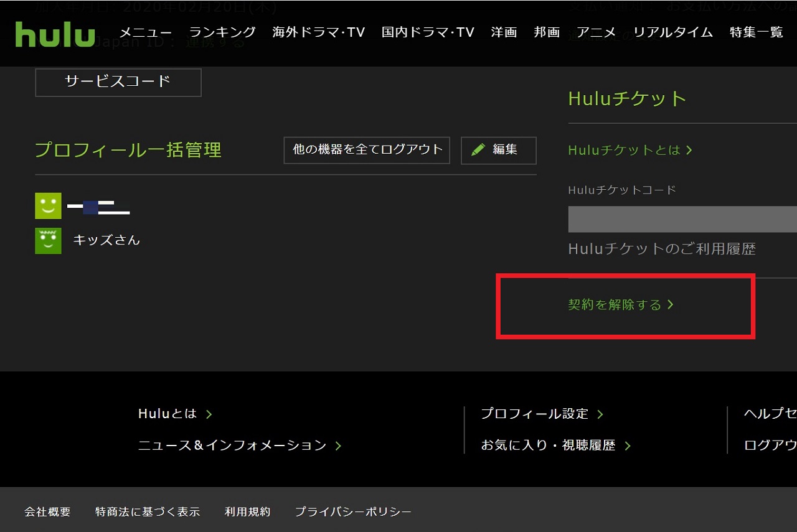Go to リアルタイム in the header
Image resolution: width=797 pixels, height=532 pixels.
(x=673, y=32)
